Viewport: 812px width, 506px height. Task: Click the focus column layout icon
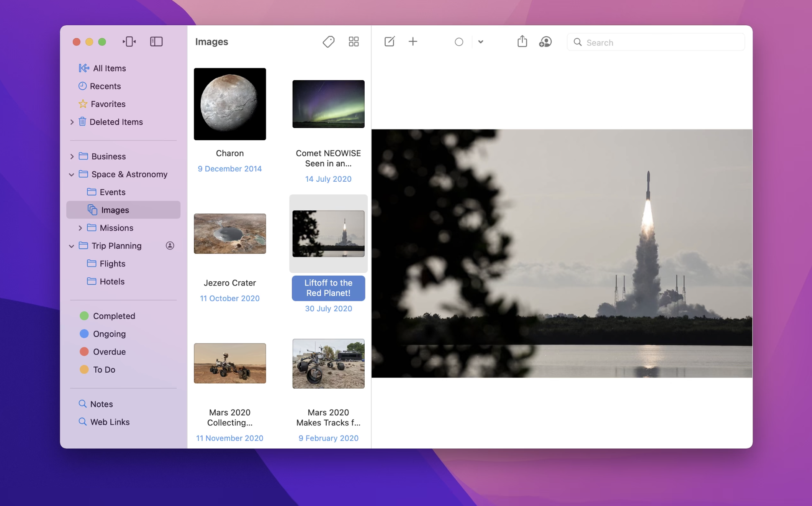pyautogui.click(x=129, y=41)
